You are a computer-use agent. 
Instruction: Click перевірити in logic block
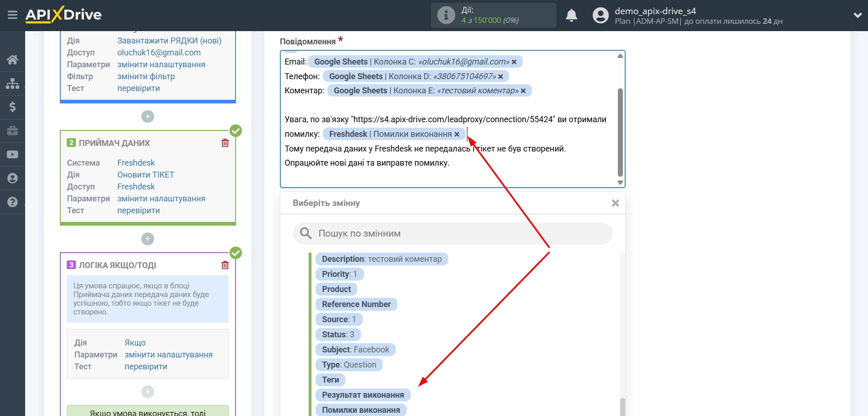point(146,367)
